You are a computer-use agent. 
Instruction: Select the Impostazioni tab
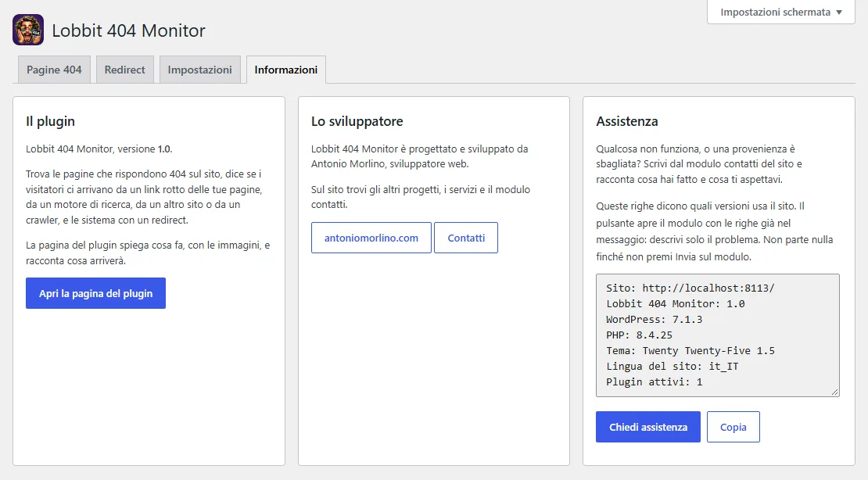tap(200, 70)
